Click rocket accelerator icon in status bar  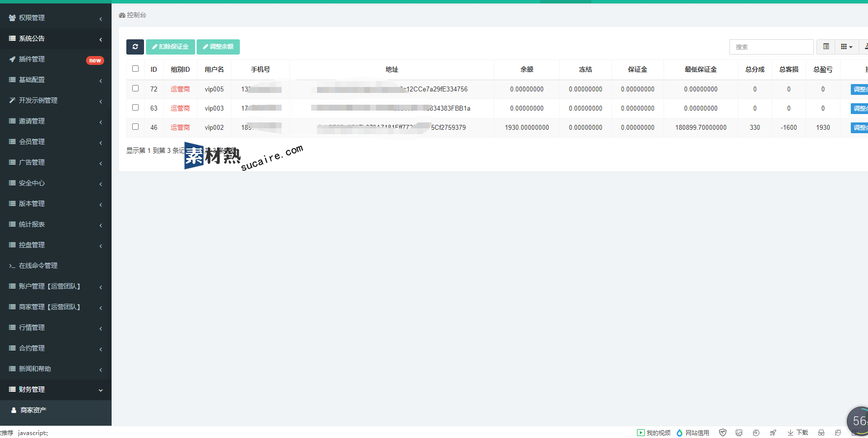[773, 433]
